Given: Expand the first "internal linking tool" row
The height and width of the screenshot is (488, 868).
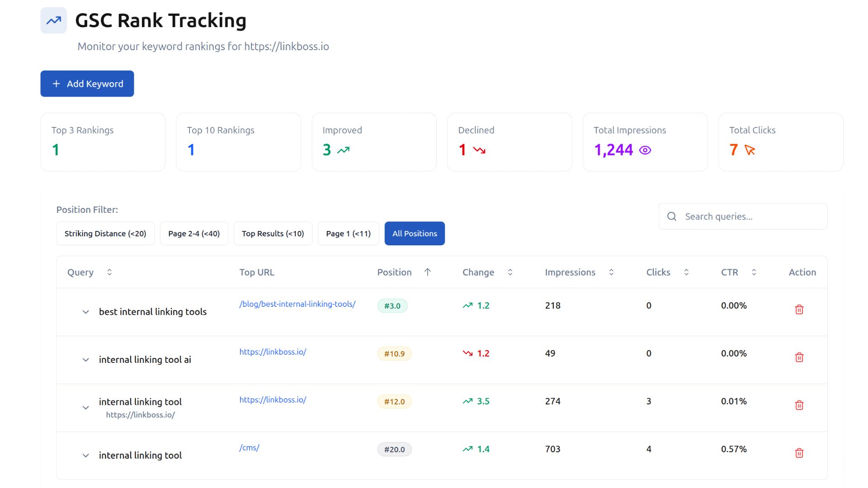Looking at the screenshot, I should tap(85, 408).
